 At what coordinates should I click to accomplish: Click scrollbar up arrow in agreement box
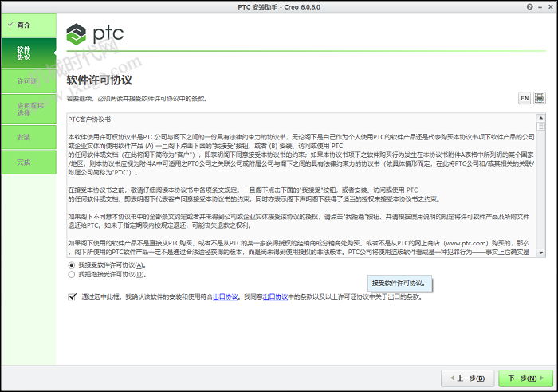[541, 118]
